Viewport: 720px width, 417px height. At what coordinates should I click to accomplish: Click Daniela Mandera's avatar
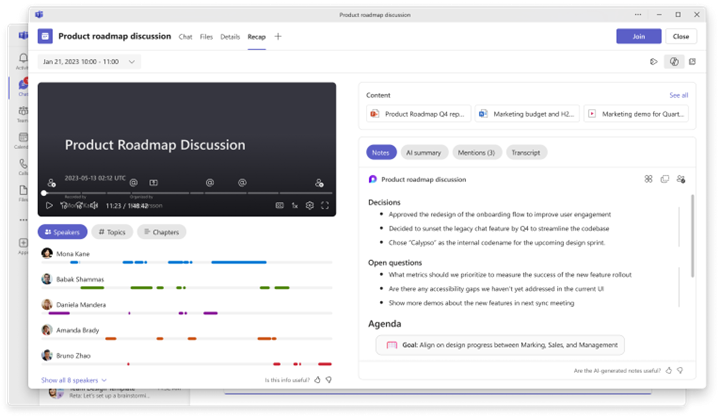47,304
